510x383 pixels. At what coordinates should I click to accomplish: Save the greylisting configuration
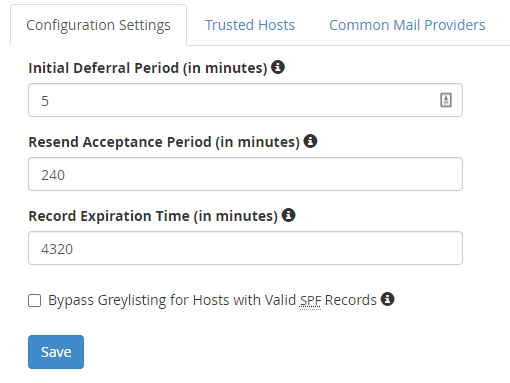(56, 352)
